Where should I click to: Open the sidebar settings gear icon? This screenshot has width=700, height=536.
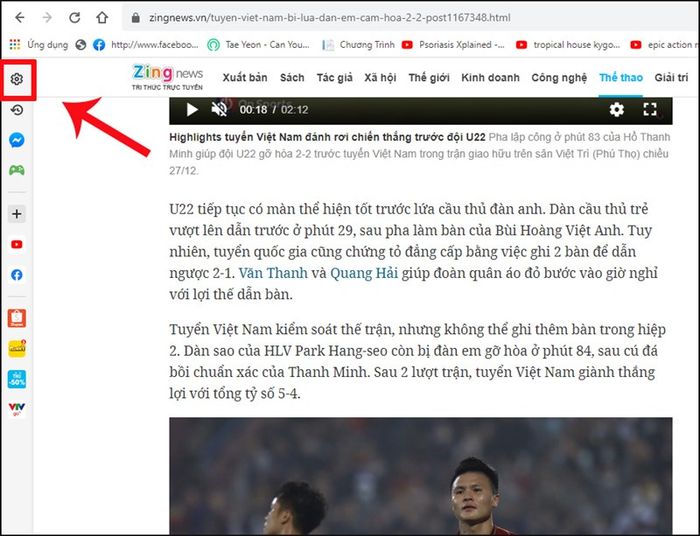17,79
